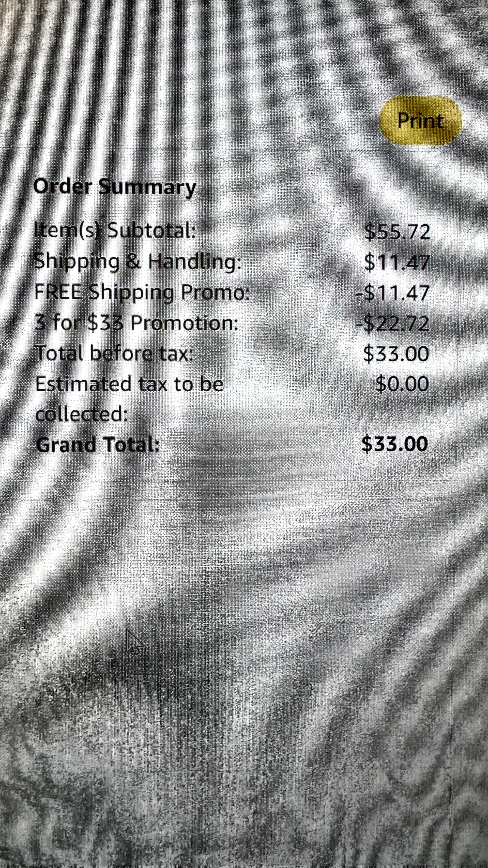Select the Item(s) Subtotal label
The image size is (488, 868).
point(115,231)
